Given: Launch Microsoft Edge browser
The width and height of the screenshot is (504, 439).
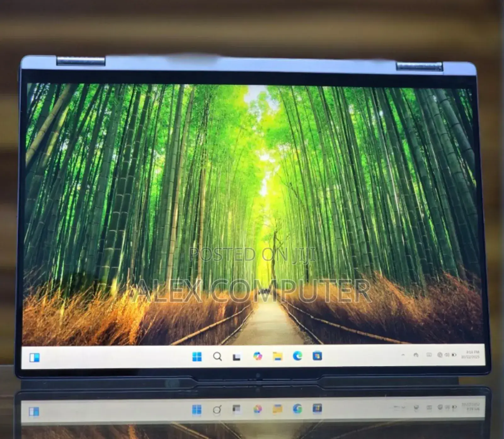Looking at the screenshot, I should (x=297, y=356).
